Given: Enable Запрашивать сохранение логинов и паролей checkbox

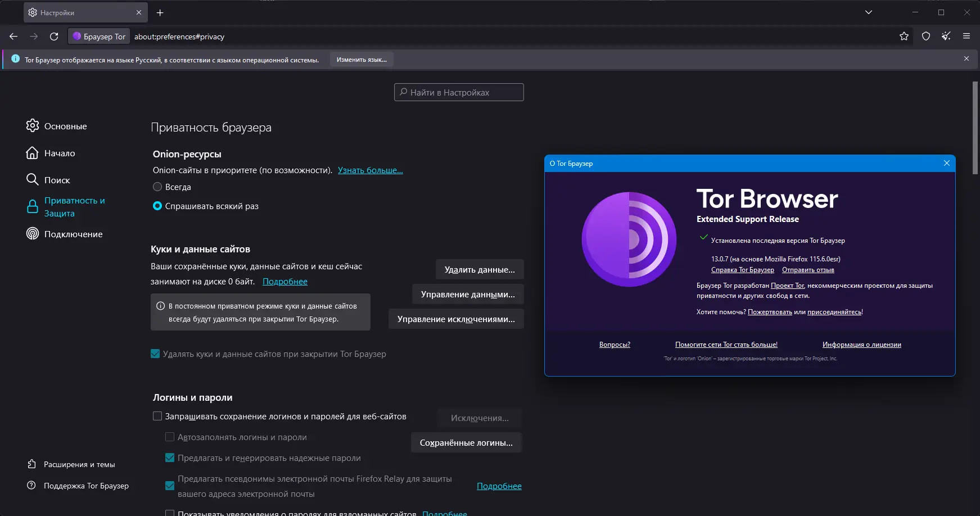Looking at the screenshot, I should (157, 416).
